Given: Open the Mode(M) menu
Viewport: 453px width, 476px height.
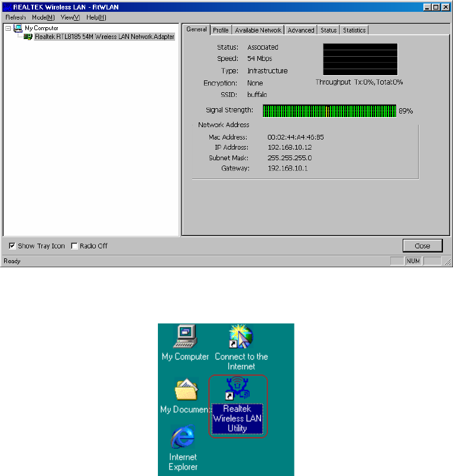Looking at the screenshot, I should pos(43,17).
